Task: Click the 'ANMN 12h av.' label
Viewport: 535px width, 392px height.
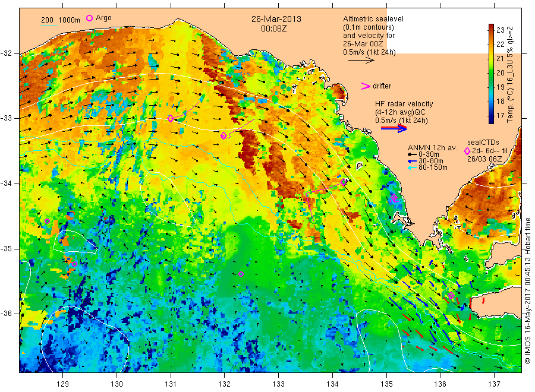Action: pyautogui.click(x=433, y=148)
